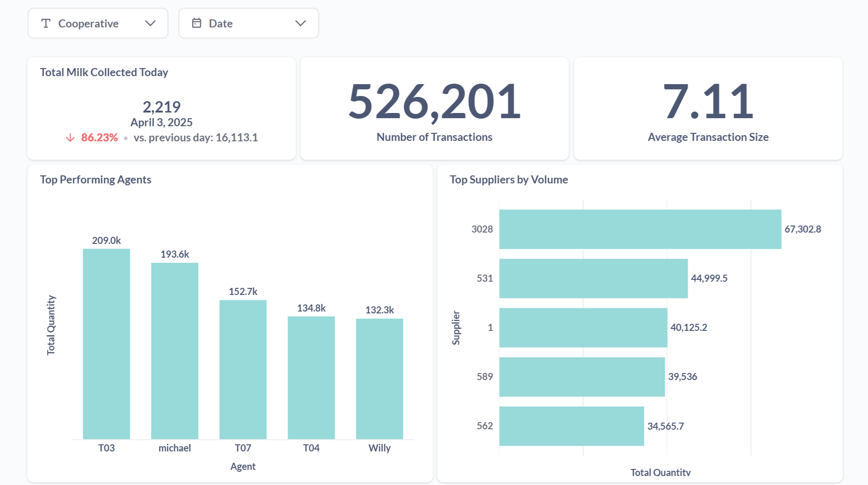The image size is (868, 485).
Task: Click the 152.7k bar label
Action: [x=243, y=292]
